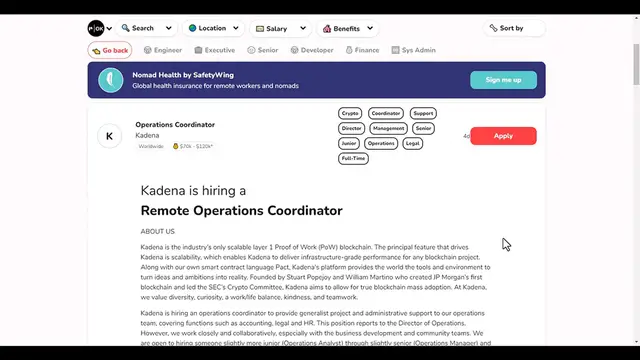Click the Worldwide location tag
The height and width of the screenshot is (360, 640).
coord(151,146)
